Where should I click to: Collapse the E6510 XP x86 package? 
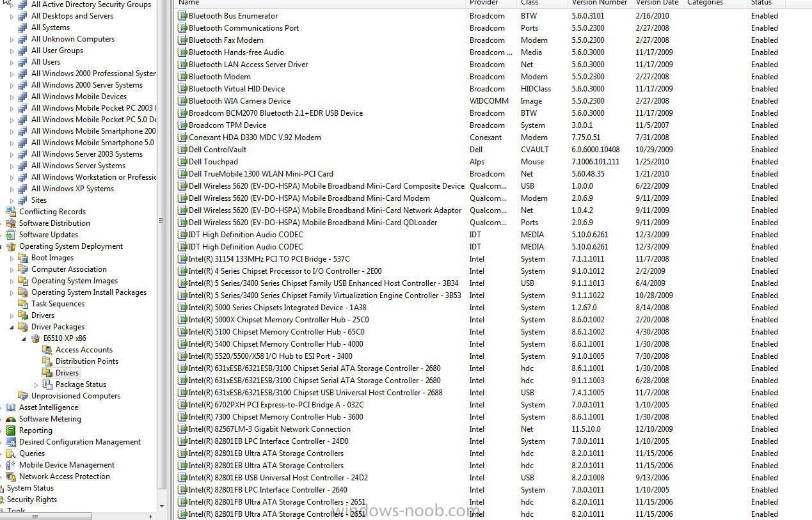pos(24,338)
